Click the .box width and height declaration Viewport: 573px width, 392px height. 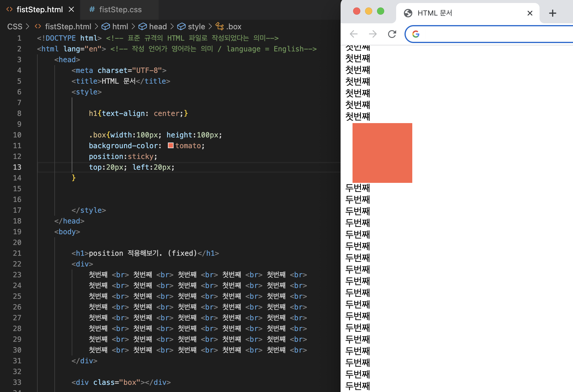click(155, 135)
